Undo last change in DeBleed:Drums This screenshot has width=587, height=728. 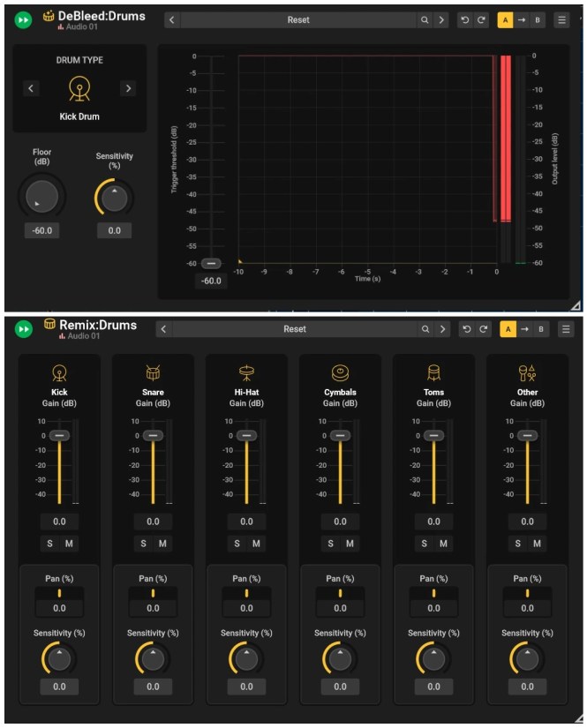(465, 20)
